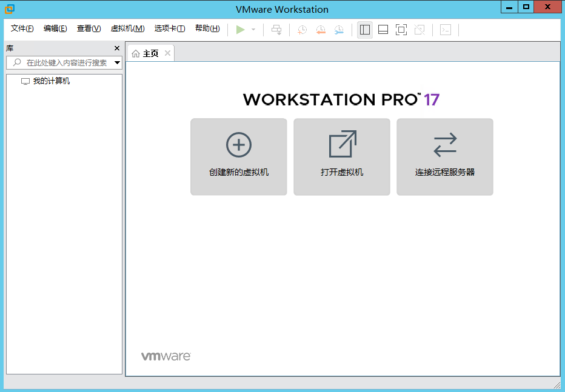
Task: Click the window resize grip corner
Action: (x=557, y=384)
